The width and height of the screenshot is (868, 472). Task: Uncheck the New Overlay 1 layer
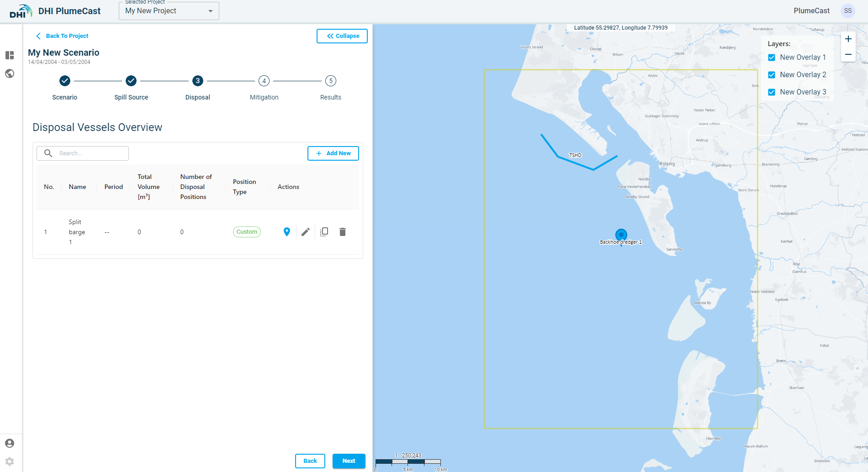coord(772,58)
